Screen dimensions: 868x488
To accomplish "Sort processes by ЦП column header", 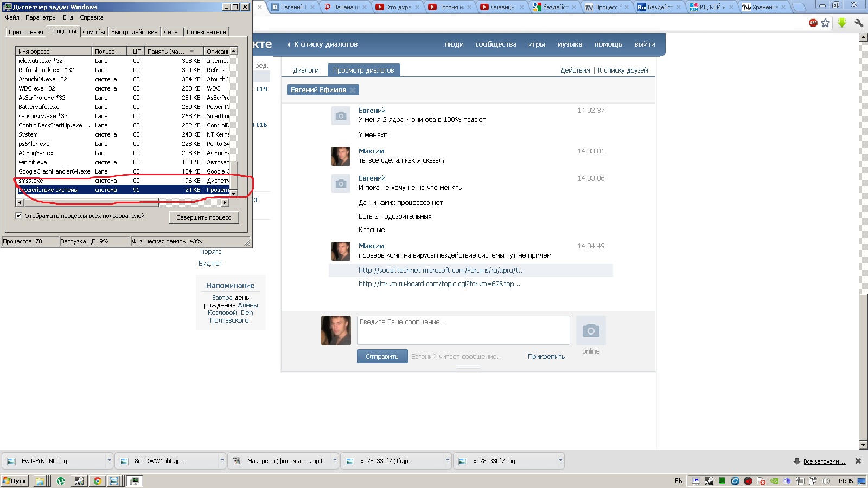I will [137, 52].
